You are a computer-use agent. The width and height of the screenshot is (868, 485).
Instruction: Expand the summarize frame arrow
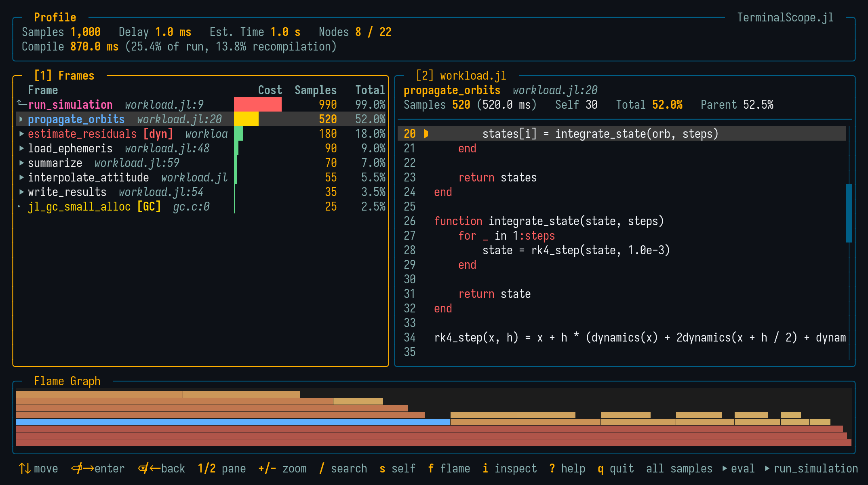click(21, 163)
